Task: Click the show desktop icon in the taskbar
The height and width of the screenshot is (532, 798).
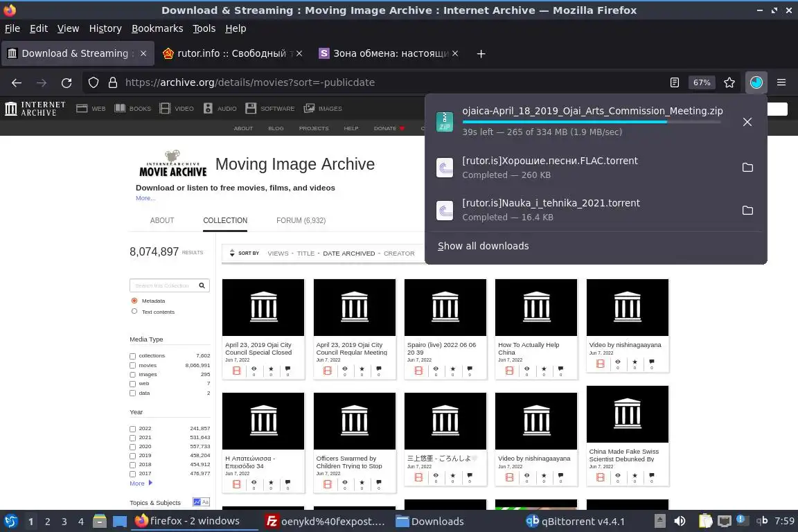Action: [x=120, y=522]
